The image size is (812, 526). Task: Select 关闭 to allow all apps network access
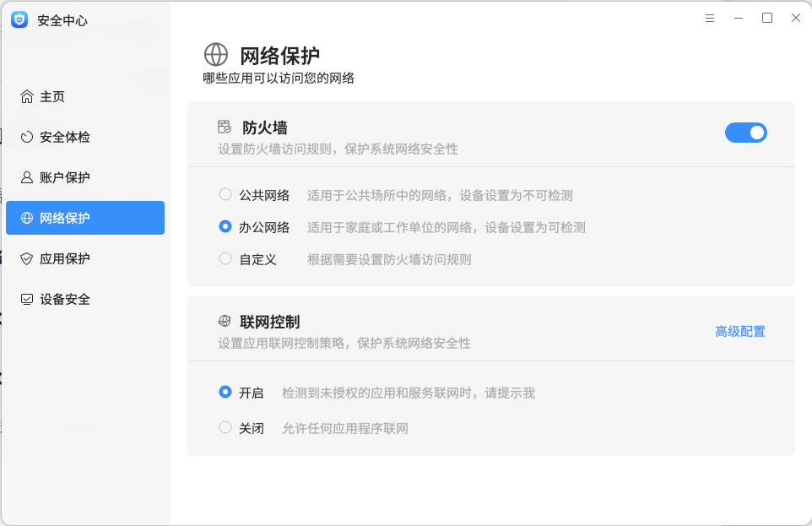pos(225,428)
